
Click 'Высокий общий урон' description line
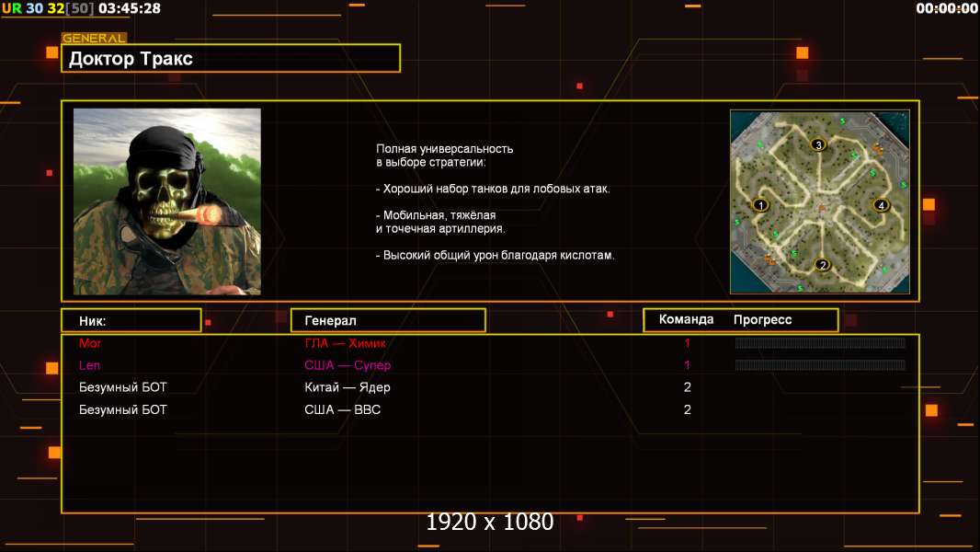495,255
